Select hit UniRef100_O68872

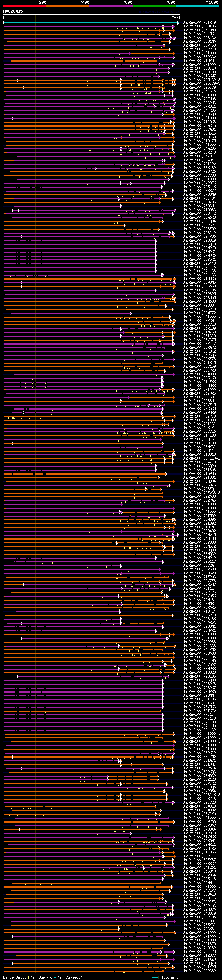coord(199,191)
